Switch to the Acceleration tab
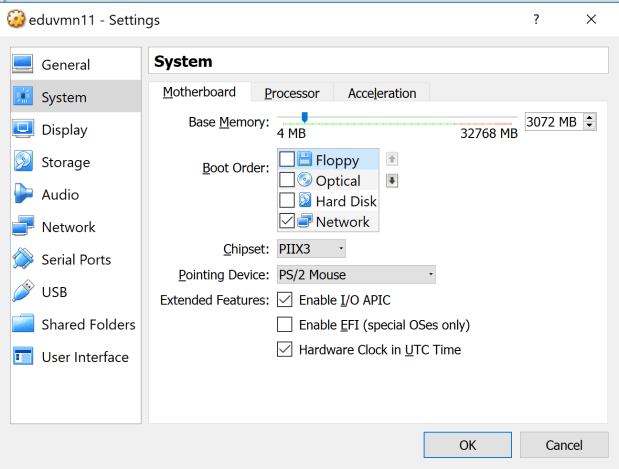This screenshot has width=619, height=469. (x=381, y=93)
